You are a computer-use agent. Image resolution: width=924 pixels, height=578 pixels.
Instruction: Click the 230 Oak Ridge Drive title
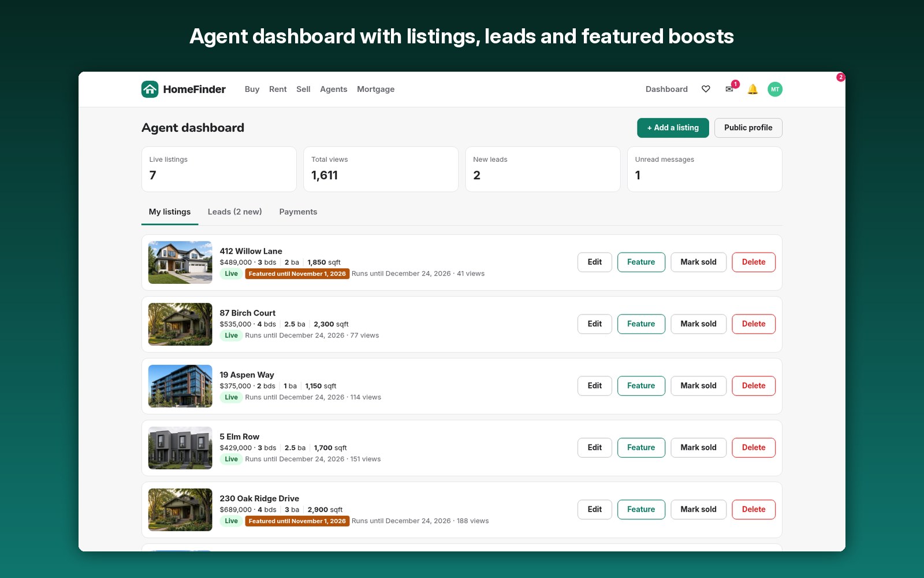coord(259,498)
